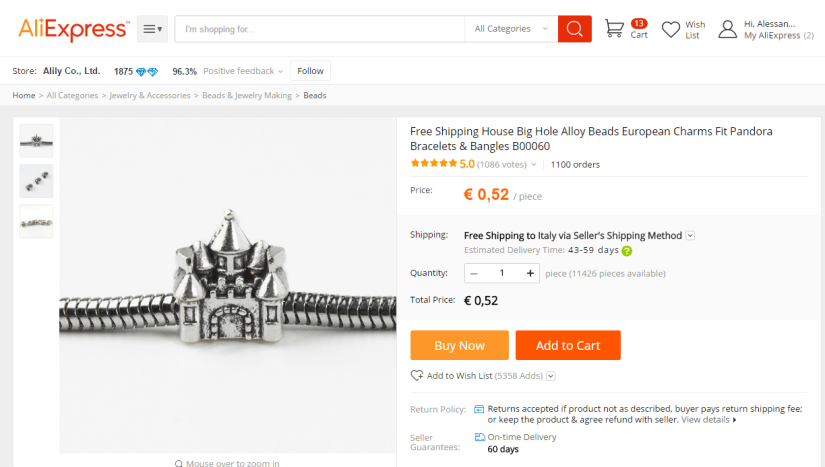Increase quantity with the plus button
Image resolution: width=825 pixels, height=467 pixels.
pyautogui.click(x=531, y=273)
